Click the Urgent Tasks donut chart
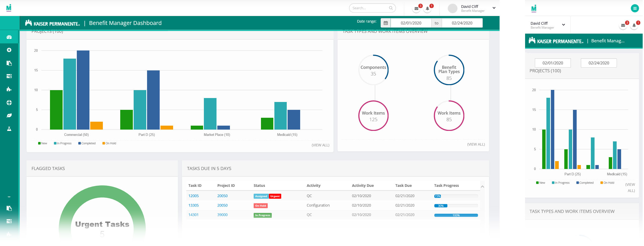 [x=102, y=213]
